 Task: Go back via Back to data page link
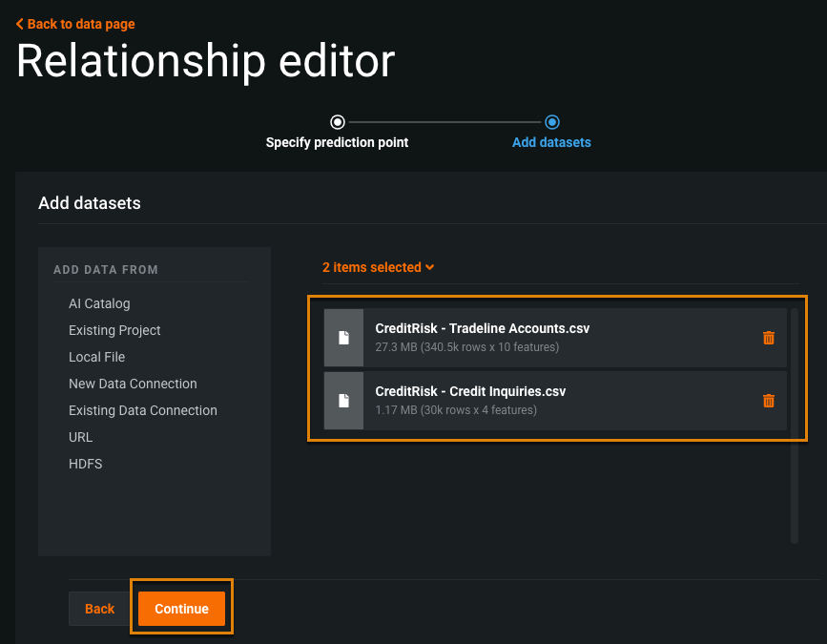[x=81, y=24]
